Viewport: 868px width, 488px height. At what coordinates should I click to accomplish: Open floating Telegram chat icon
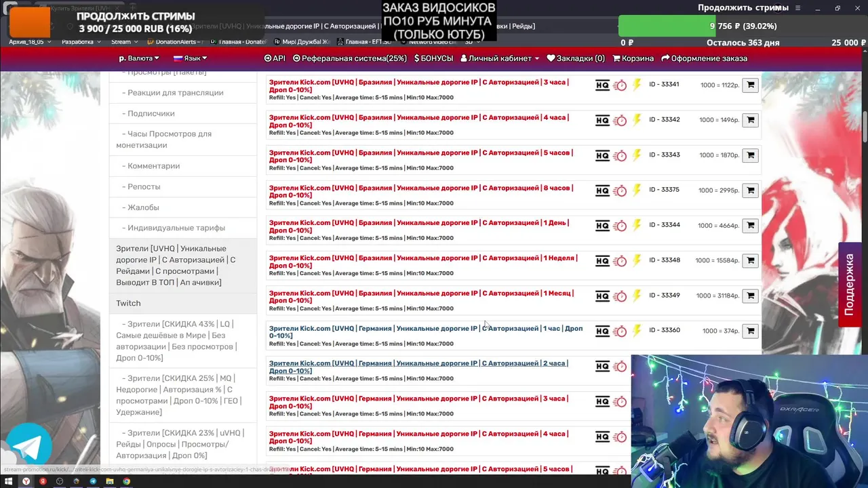(28, 445)
